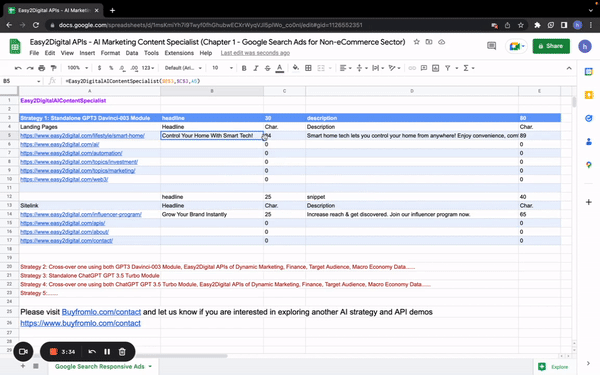
Task: Click the merge cells icon
Action: coord(321,68)
